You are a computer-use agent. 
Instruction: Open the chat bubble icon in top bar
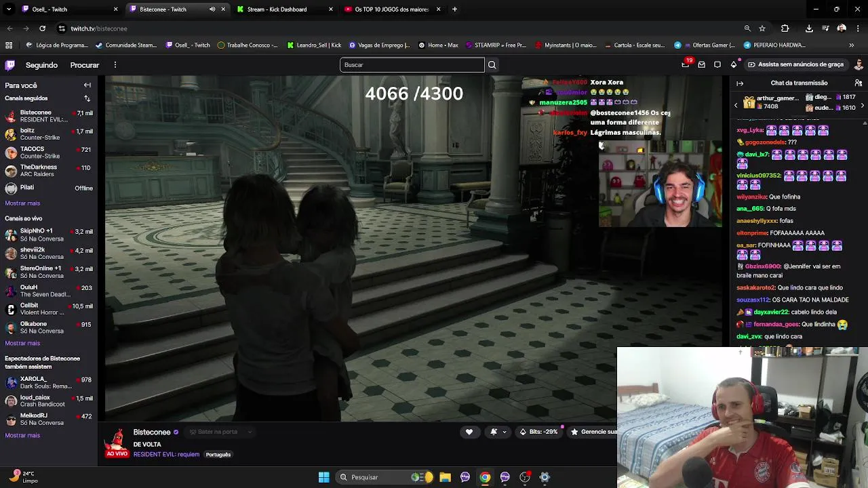[x=717, y=64]
